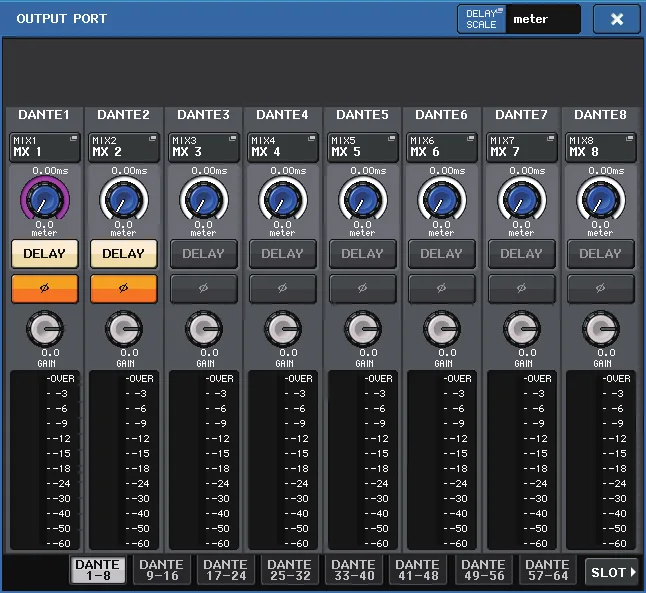
Task: Click the OUTPUT PORT title text
Action: tap(62, 19)
